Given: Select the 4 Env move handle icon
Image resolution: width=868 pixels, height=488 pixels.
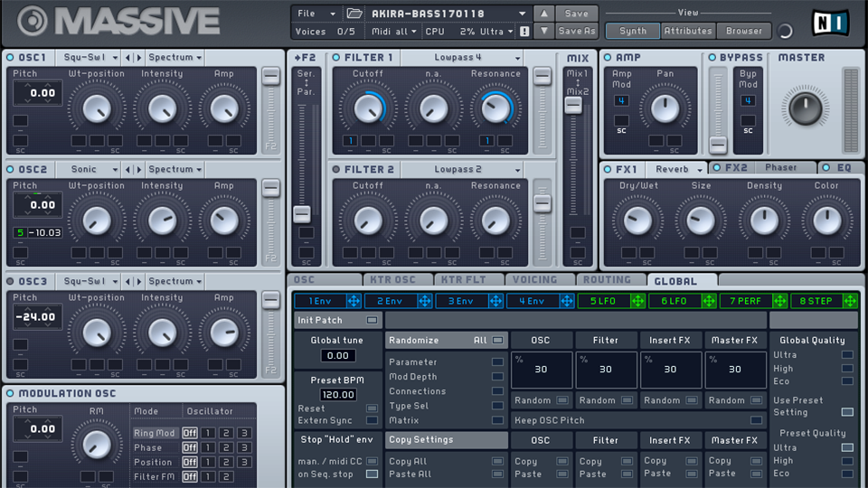Looking at the screenshot, I should click(x=566, y=301).
